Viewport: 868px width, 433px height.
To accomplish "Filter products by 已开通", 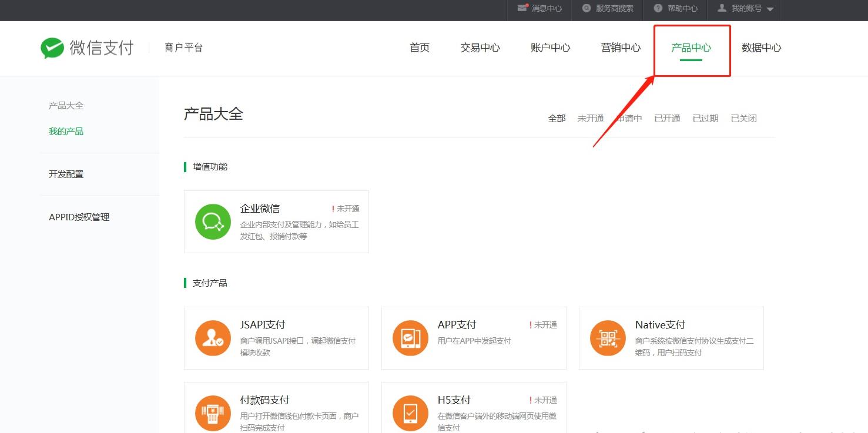I will [x=667, y=118].
